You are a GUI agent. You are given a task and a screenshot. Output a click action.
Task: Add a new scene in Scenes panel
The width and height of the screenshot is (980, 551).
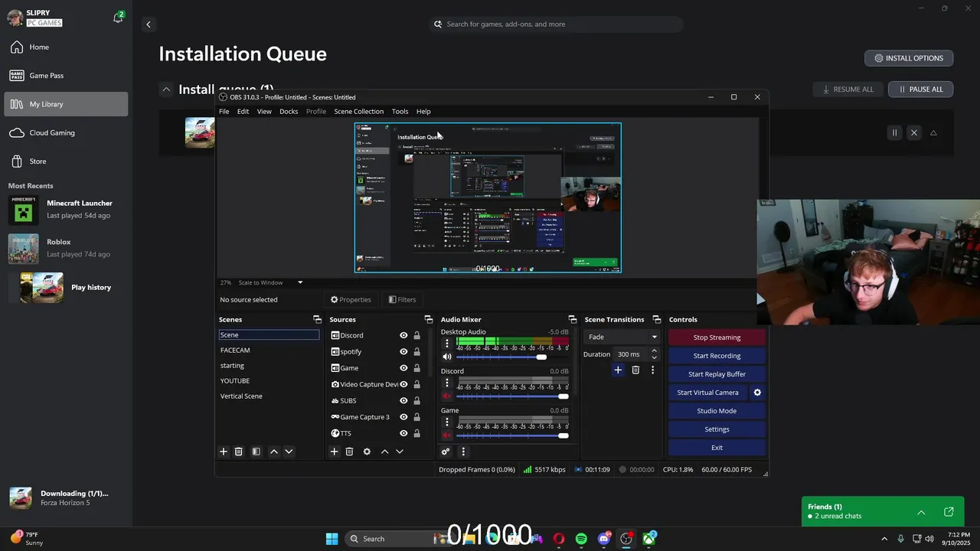coord(224,452)
